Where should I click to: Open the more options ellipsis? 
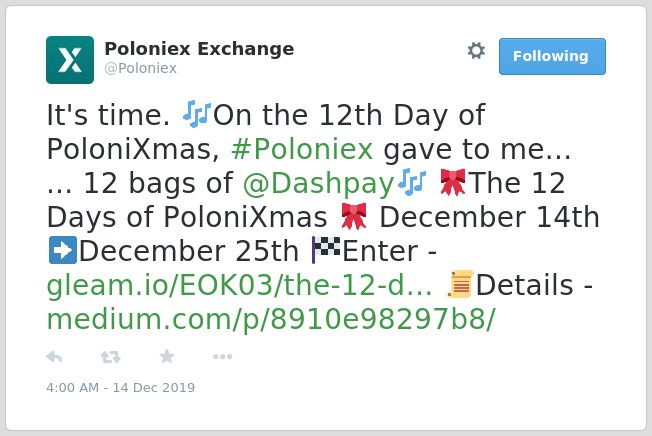pos(222,357)
